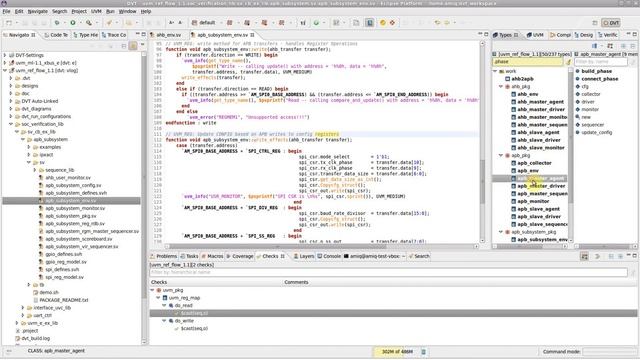Collapse the uvm_pkg node in Checks

152,290
